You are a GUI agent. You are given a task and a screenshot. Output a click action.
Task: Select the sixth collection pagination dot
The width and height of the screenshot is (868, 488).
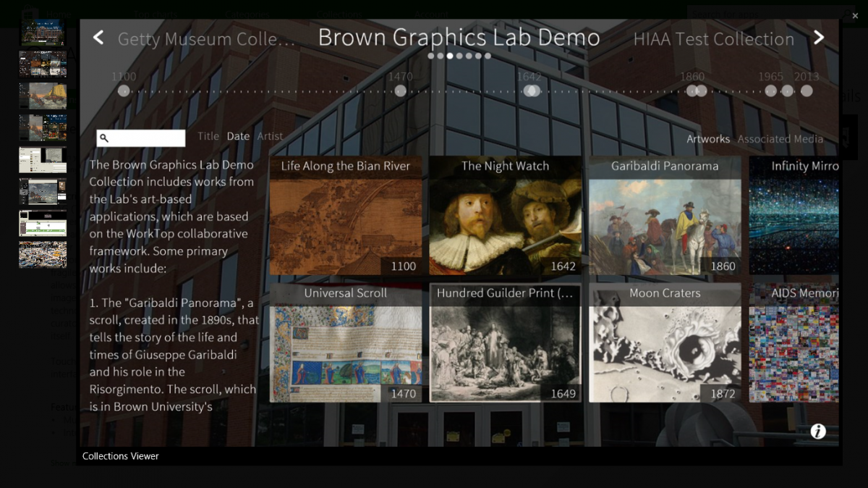478,56
